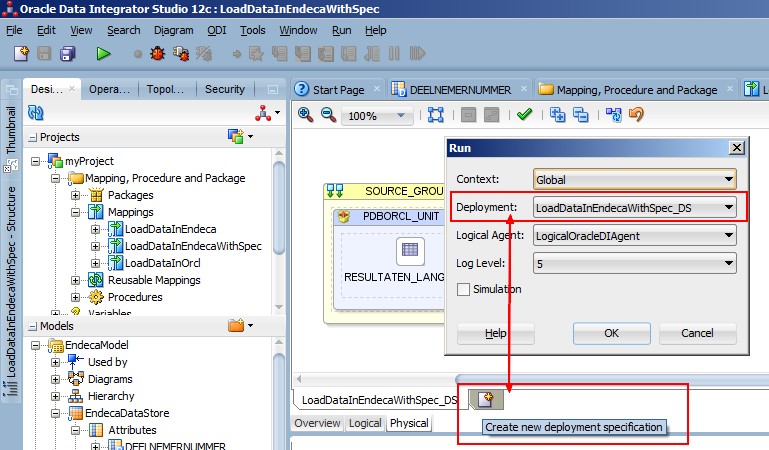Click the zoom out magnifier icon

coord(328,115)
